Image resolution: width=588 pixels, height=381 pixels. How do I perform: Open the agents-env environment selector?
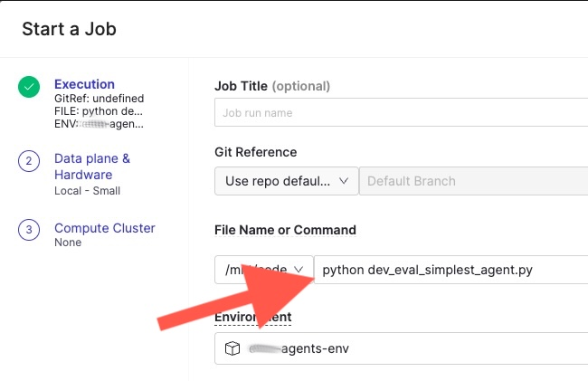pyautogui.click(x=407, y=348)
